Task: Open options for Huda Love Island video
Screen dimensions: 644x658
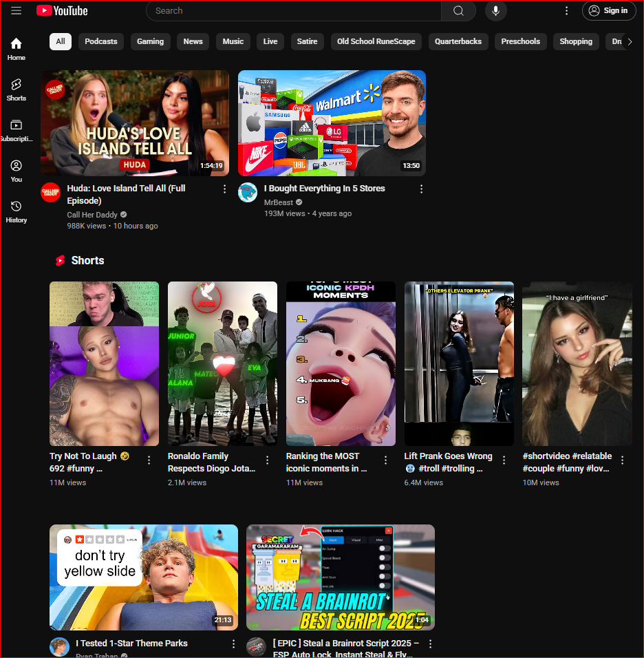Action: (224, 189)
